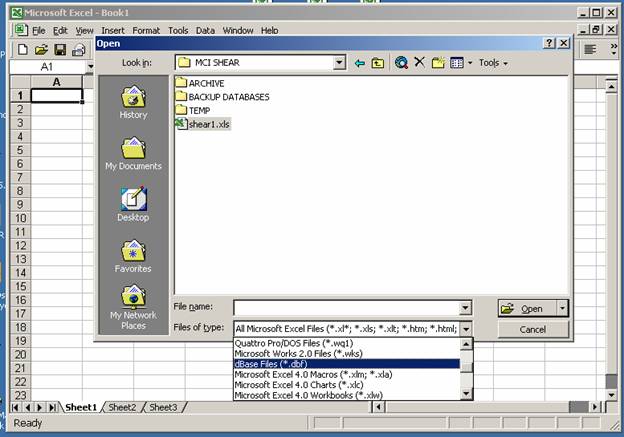Select column A header
Image resolution: width=624 pixels, height=437 pixels.
pyautogui.click(x=57, y=82)
